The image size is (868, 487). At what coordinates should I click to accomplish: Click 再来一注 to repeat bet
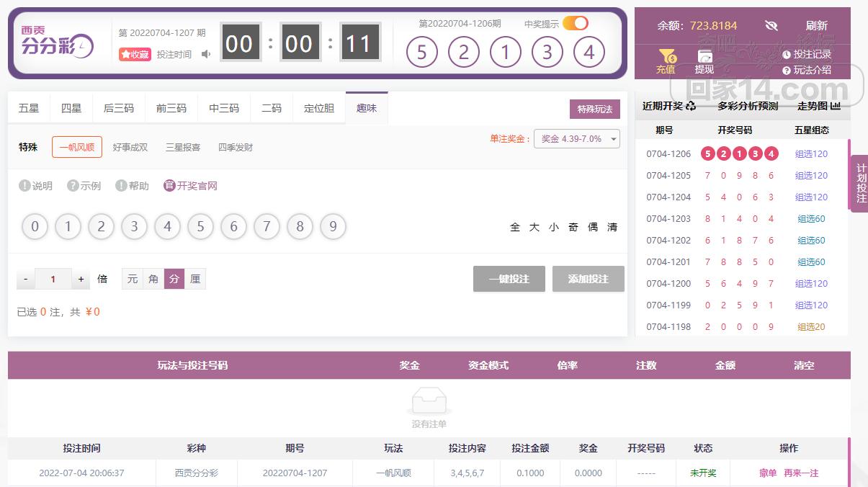pos(801,473)
